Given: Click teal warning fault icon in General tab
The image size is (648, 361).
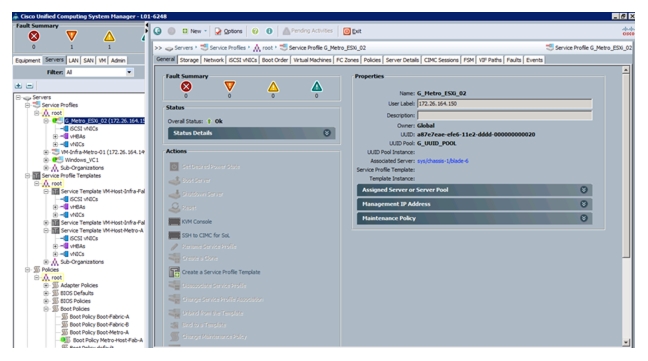Looking at the screenshot, I should click(317, 86).
